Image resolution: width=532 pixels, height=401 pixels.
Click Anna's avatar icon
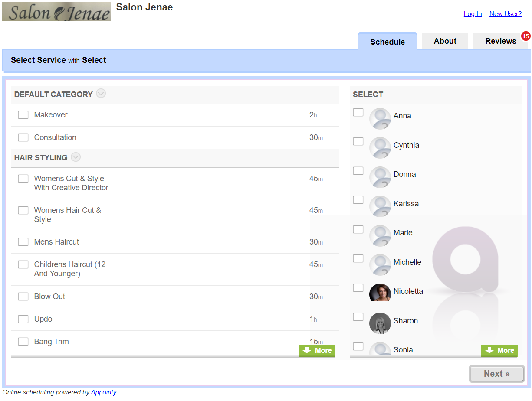(380, 118)
